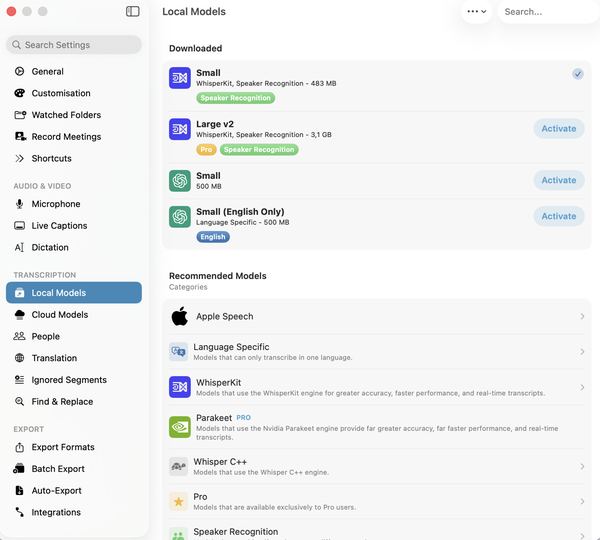Click the Shortcuts chevrons icon

pyautogui.click(x=20, y=158)
